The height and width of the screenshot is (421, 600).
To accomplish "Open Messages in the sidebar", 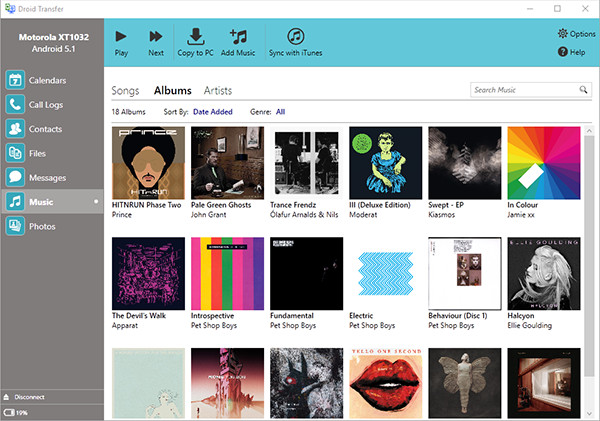I will pos(52,178).
